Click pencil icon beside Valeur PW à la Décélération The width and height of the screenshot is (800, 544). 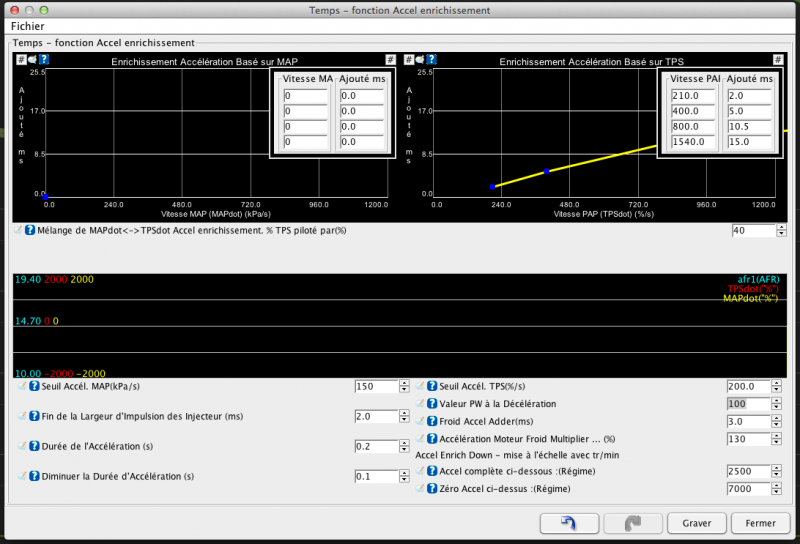[x=420, y=403]
